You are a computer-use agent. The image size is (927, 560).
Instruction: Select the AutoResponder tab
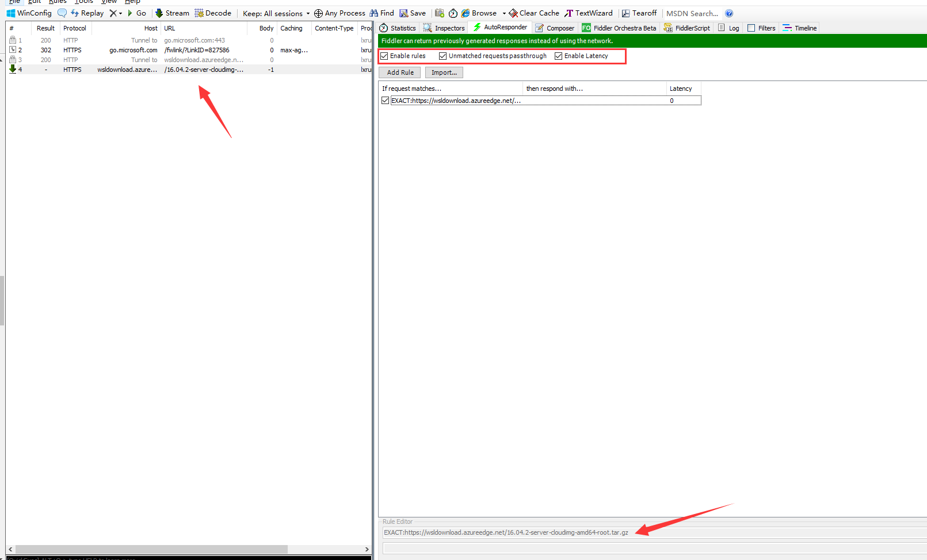(500, 27)
